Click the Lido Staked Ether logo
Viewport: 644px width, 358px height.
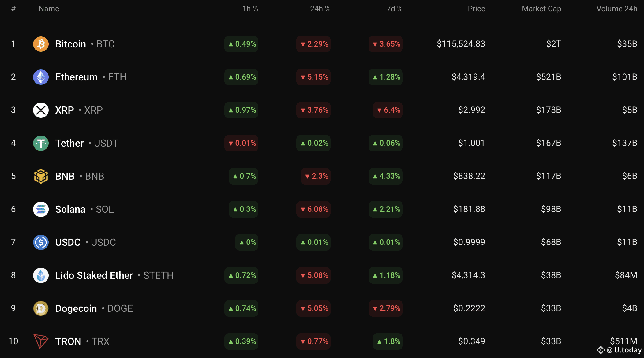coord(41,275)
